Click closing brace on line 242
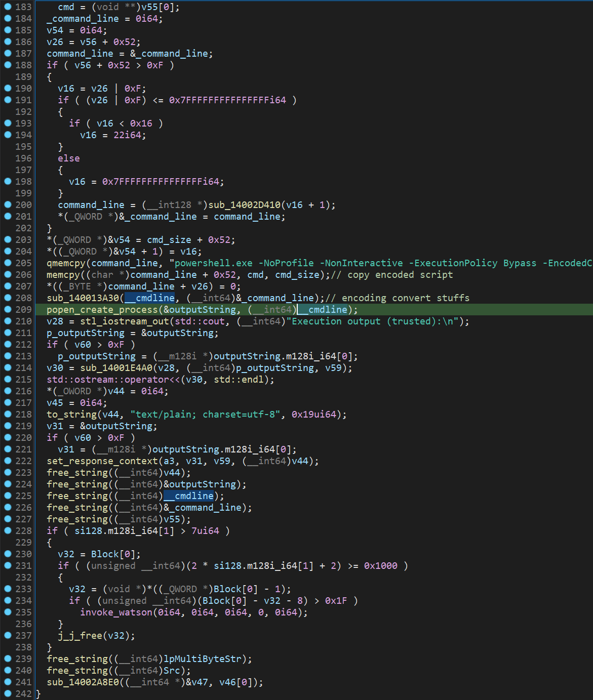 (x=38, y=694)
